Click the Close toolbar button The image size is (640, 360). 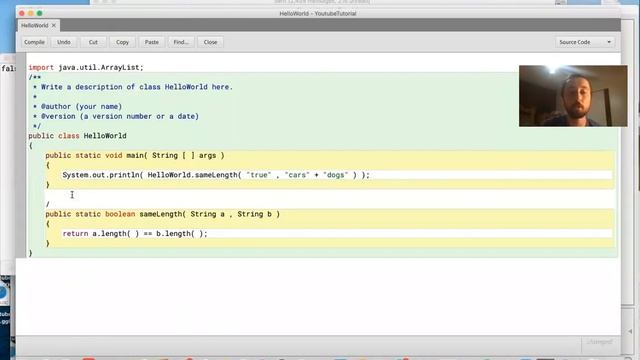[210, 42]
